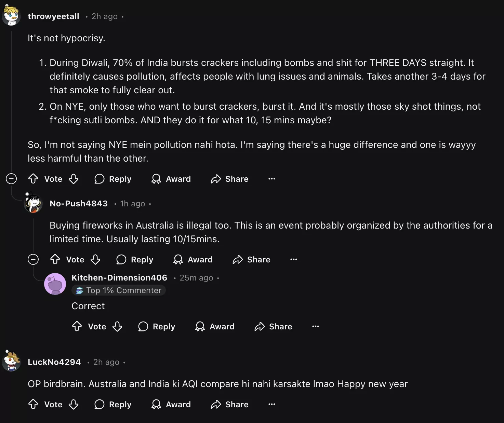Image resolution: width=504 pixels, height=423 pixels.
Task: Click the Top 1% Commenter badge
Action: (119, 290)
